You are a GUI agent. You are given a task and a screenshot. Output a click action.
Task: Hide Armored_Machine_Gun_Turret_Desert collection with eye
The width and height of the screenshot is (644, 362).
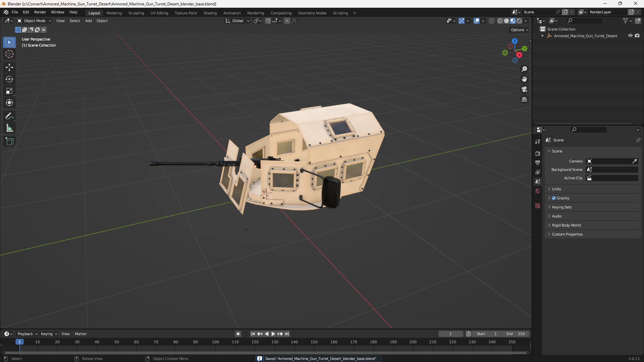click(630, 36)
